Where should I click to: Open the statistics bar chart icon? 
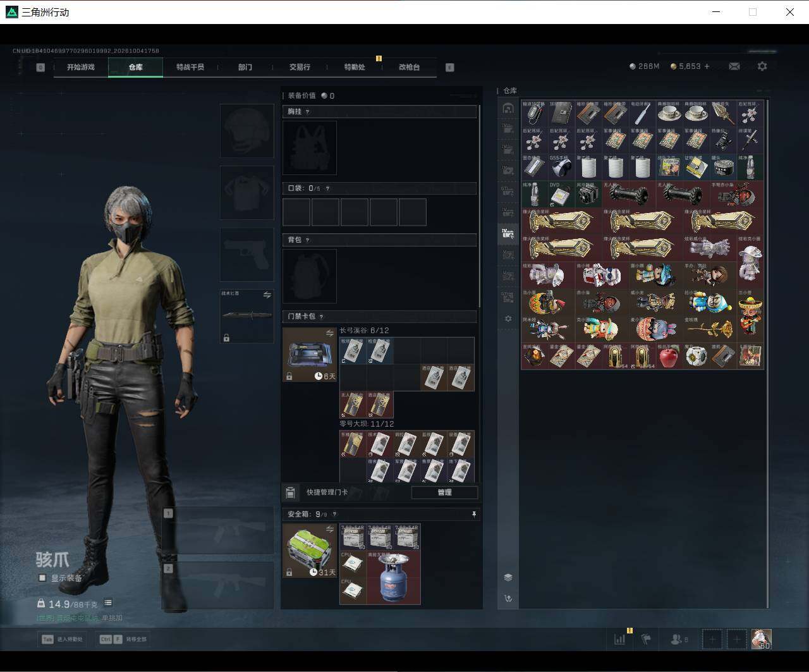point(620,639)
